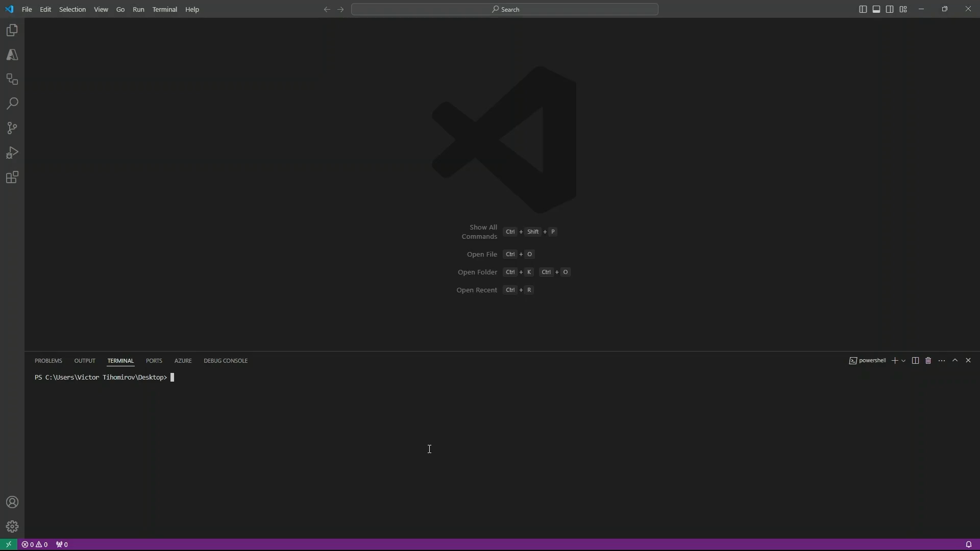980x551 pixels.
Task: Open the Extensions marketplace view
Action: (x=12, y=178)
